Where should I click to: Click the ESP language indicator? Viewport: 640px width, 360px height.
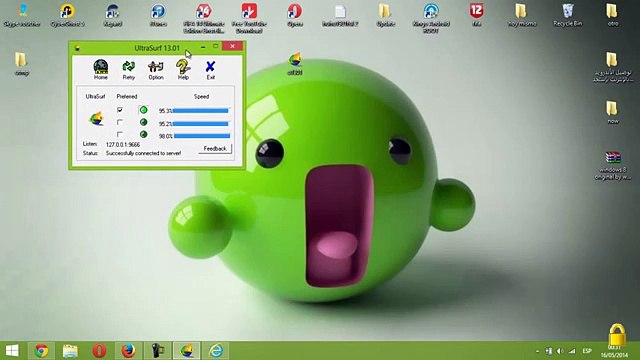[587, 351]
